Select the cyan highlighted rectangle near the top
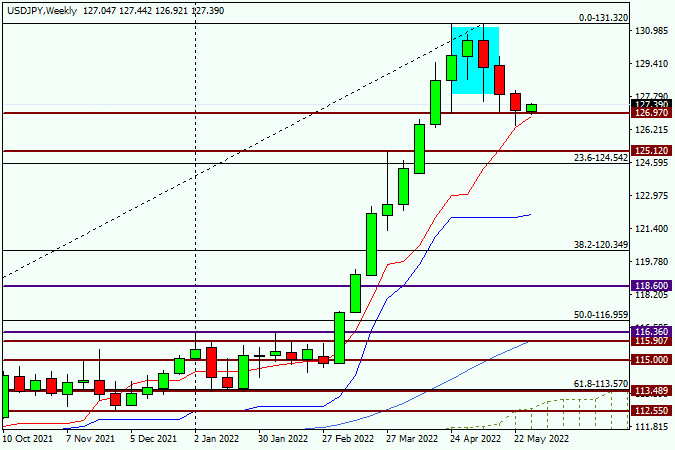Viewport: 675px width, 450px height. pos(475,60)
